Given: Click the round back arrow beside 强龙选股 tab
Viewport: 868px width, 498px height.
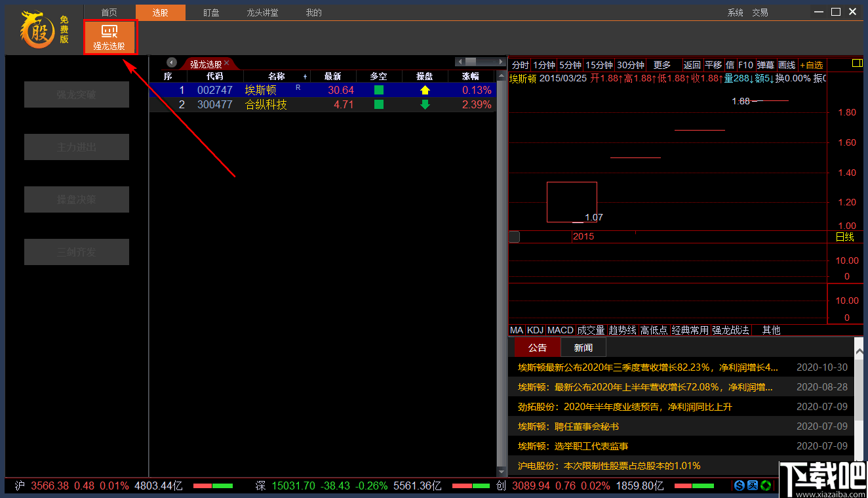Looking at the screenshot, I should pyautogui.click(x=172, y=62).
